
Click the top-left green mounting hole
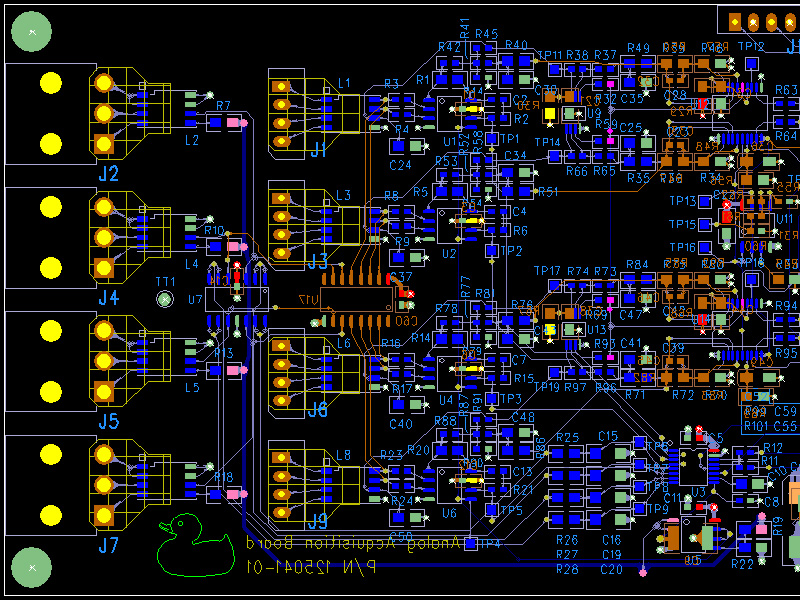coord(32,32)
